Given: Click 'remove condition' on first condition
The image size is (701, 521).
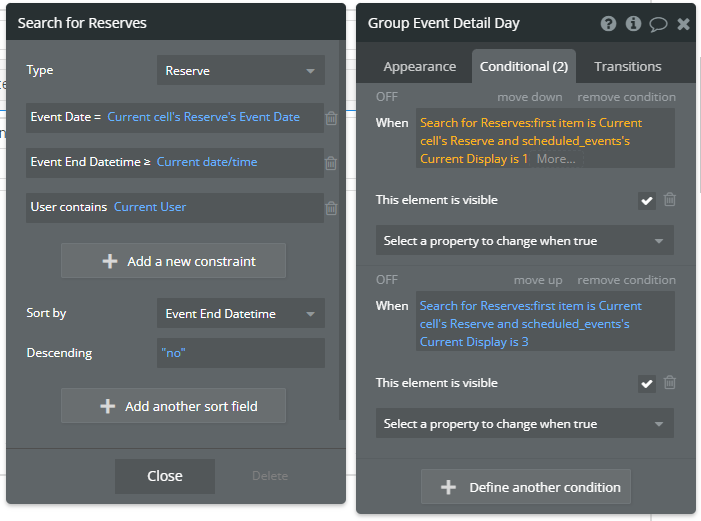Looking at the screenshot, I should [626, 98].
